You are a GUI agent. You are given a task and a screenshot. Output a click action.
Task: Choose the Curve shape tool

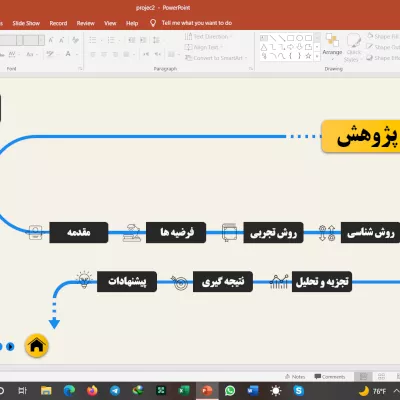pyautogui.click(x=281, y=56)
